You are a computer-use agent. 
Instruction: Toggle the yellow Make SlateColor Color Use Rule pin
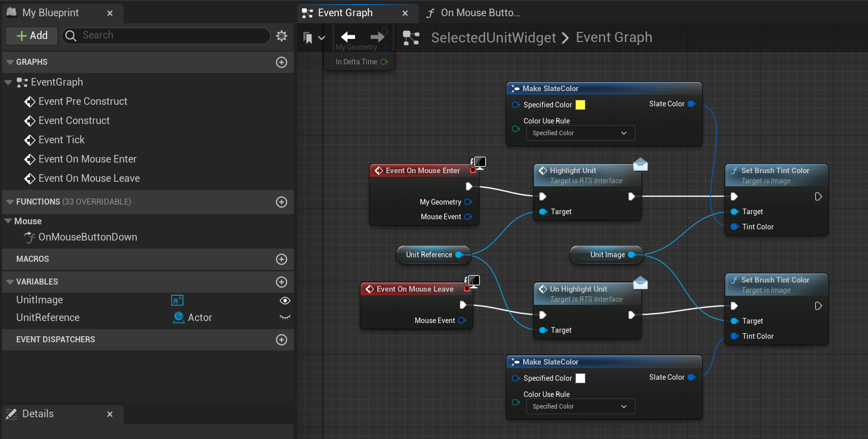point(516,129)
